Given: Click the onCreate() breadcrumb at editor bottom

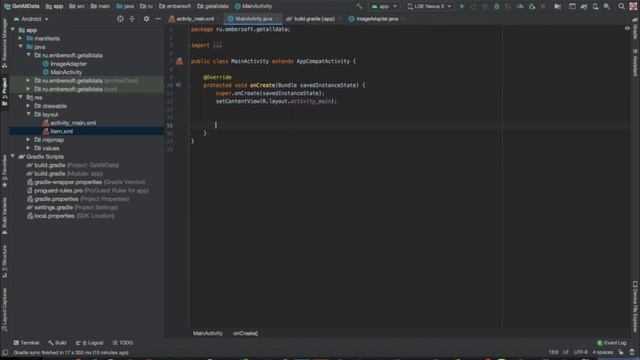Looking at the screenshot, I should click(245, 333).
